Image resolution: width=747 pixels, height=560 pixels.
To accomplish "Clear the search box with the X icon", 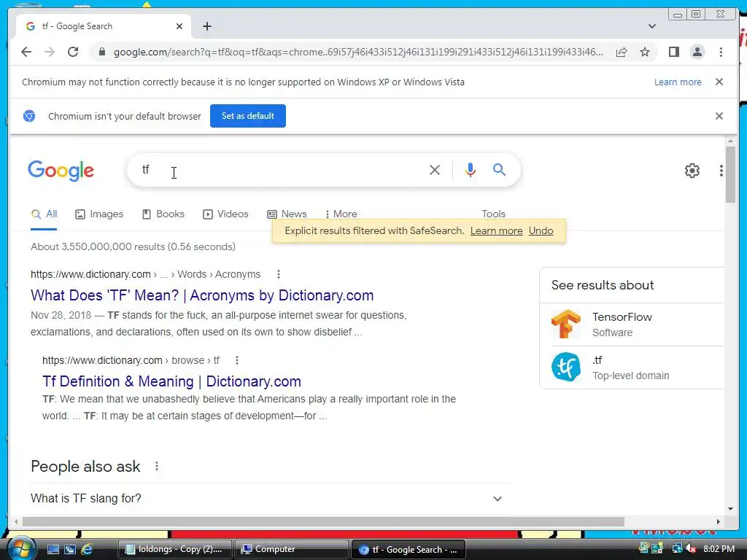I will click(435, 170).
